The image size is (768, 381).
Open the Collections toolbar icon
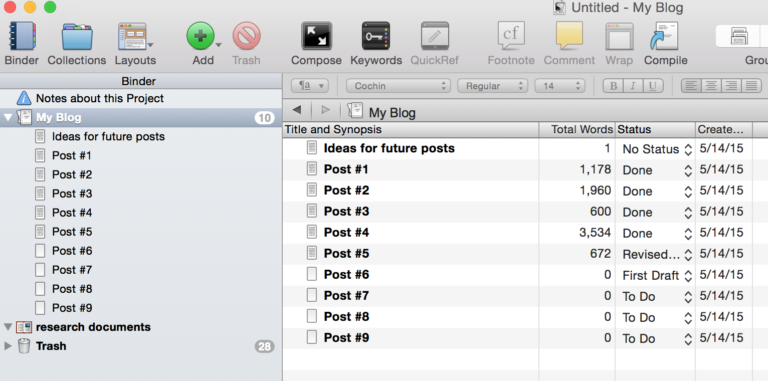[77, 36]
